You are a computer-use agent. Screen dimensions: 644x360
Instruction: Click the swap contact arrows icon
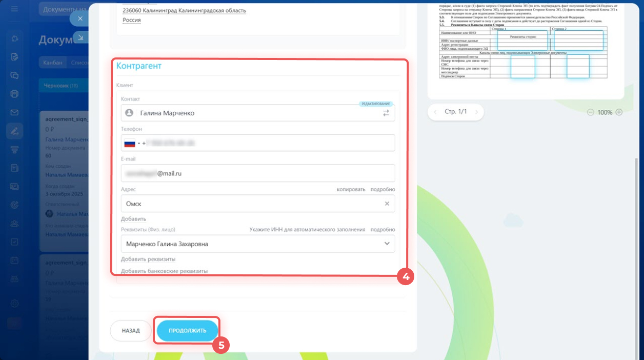point(386,113)
